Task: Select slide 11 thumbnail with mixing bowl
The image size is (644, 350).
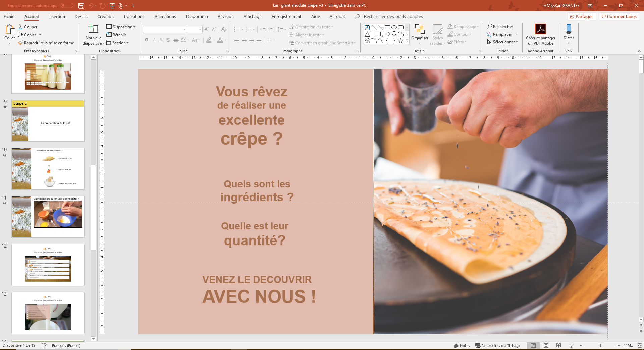Action: click(x=48, y=217)
